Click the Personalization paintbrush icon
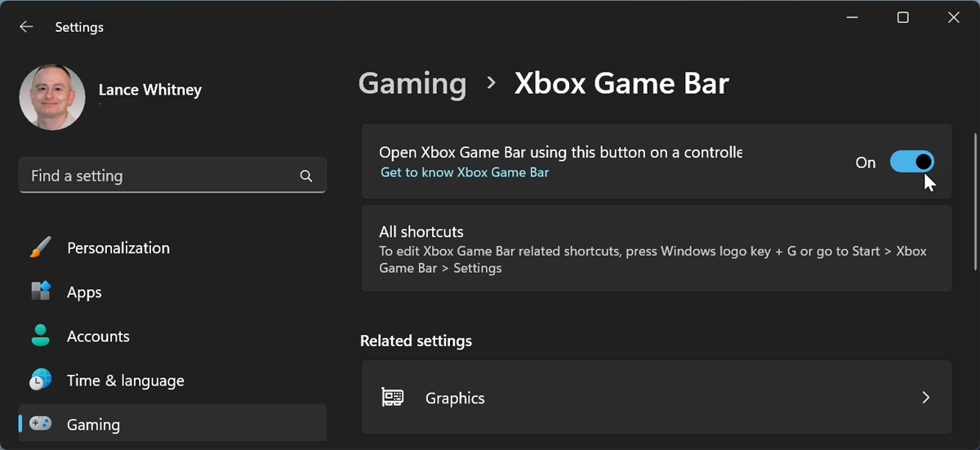 (40, 247)
